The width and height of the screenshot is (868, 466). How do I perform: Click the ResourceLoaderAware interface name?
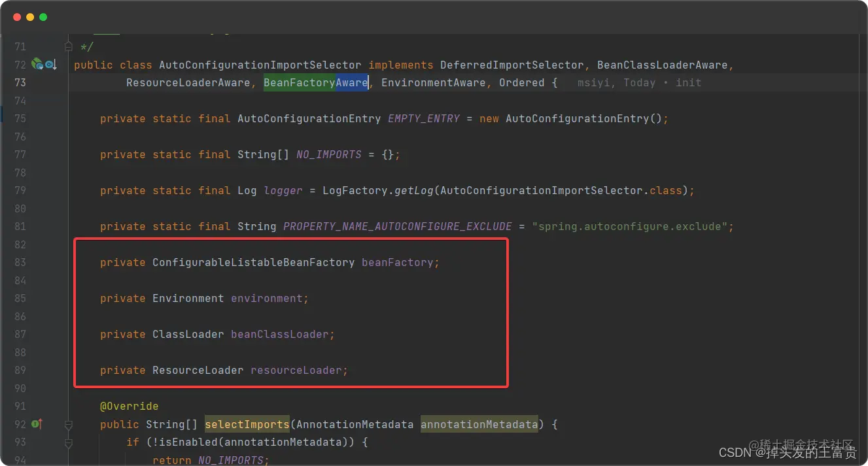pos(188,83)
